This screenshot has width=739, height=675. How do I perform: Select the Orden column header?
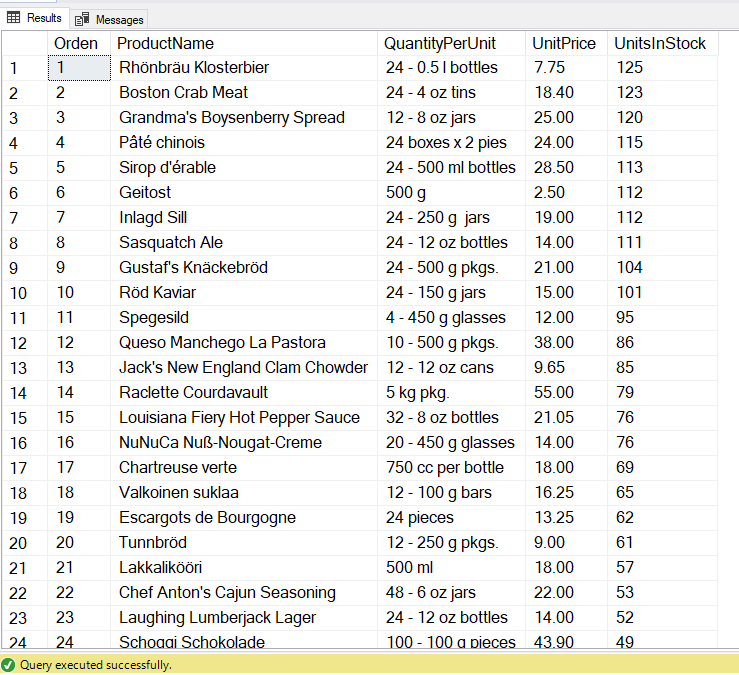click(x=79, y=43)
